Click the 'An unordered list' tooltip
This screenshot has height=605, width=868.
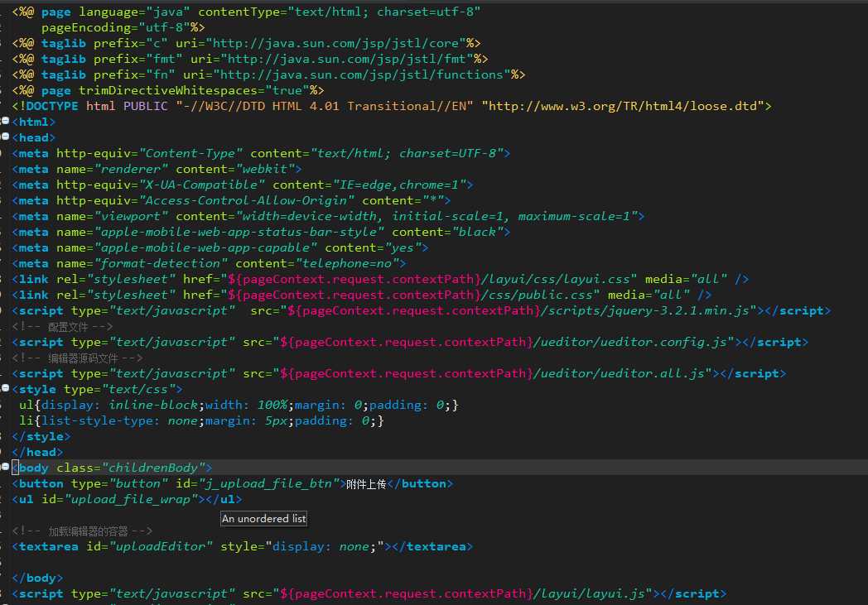[263, 519]
